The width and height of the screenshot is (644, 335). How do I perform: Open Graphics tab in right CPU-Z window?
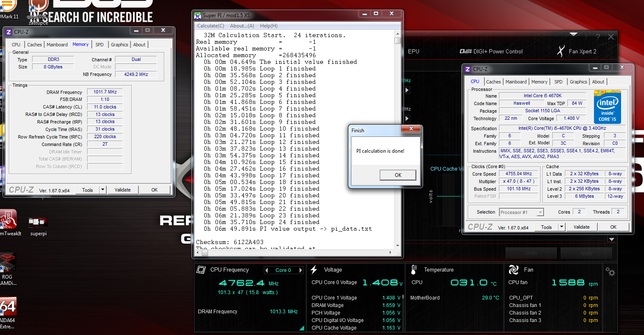pos(579,82)
